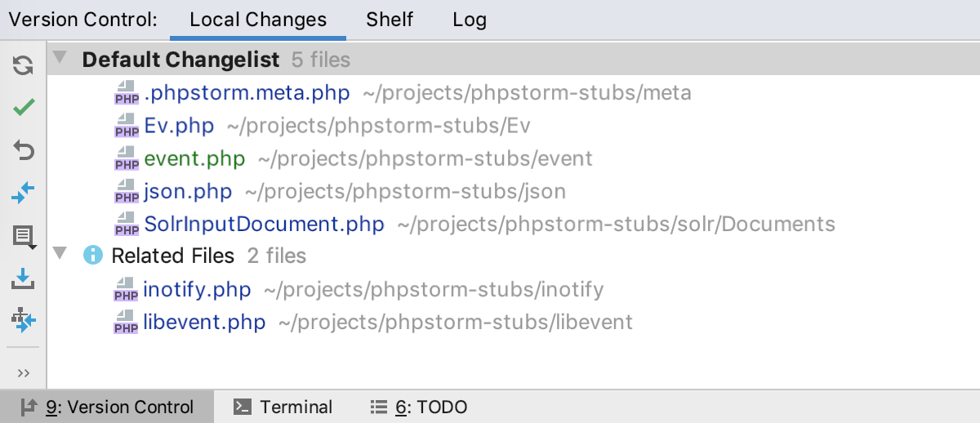
Task: Show more toolbar actions with double chevron
Action: pyautogui.click(x=24, y=372)
